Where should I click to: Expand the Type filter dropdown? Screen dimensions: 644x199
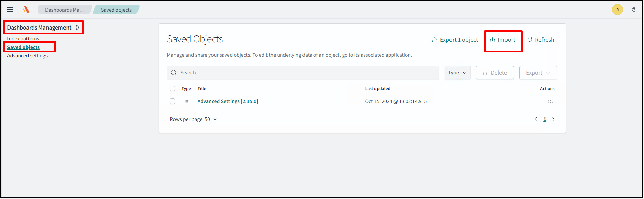tap(457, 73)
